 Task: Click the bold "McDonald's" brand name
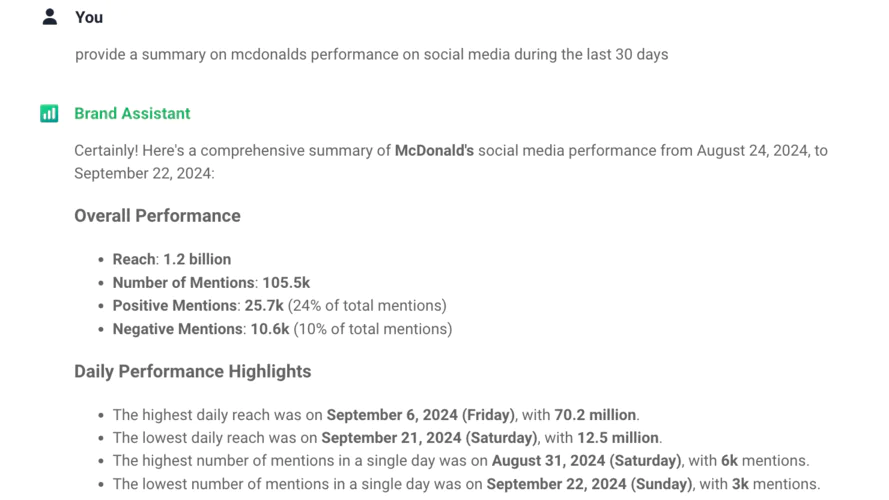[x=434, y=151]
